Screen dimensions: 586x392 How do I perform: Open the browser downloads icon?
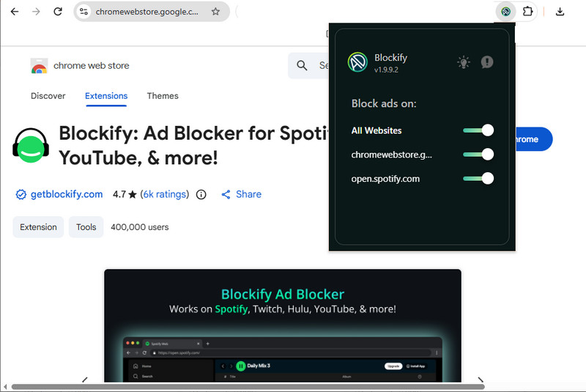pos(560,12)
